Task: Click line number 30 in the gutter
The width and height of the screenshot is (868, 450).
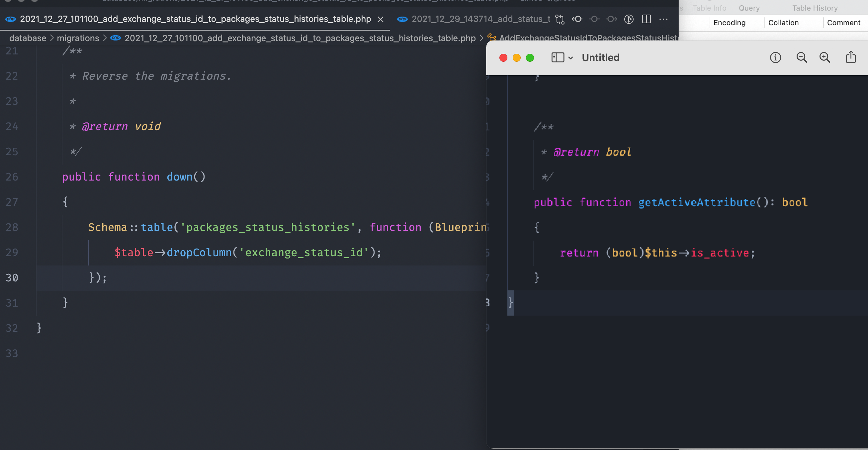Action: 12,277
